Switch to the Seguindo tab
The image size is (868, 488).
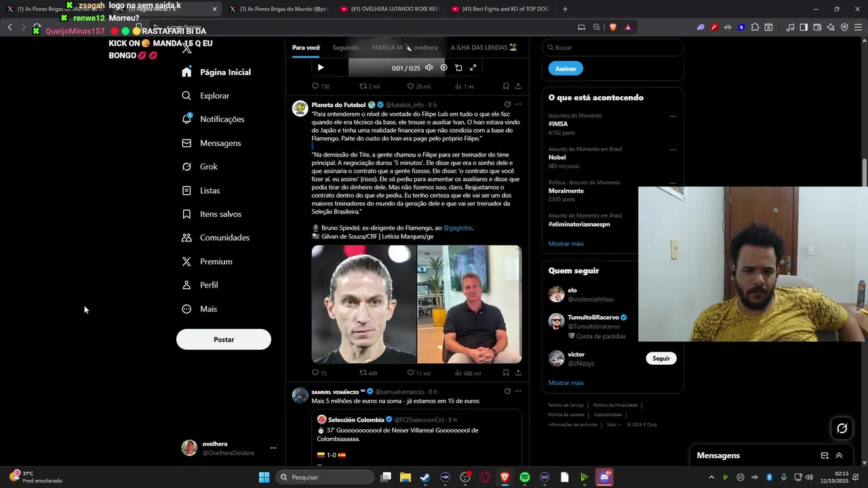346,47
